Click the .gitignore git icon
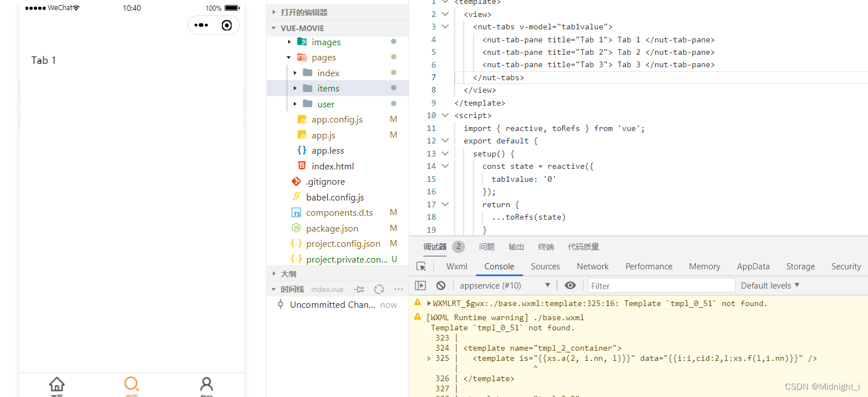868x397 pixels. (296, 181)
